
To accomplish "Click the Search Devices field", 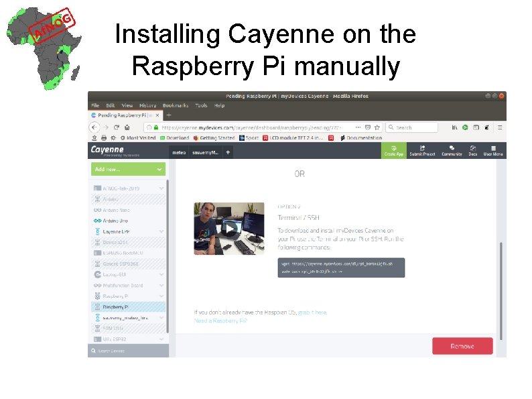I will 128,351.
